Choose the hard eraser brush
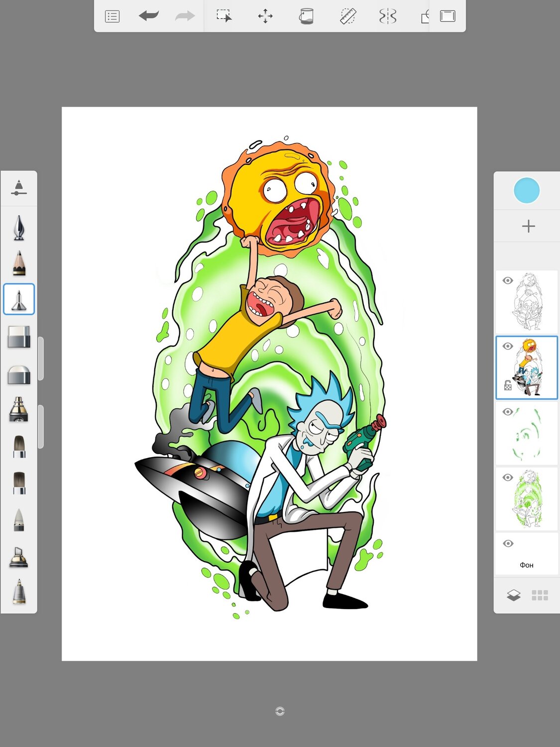 pos(19,337)
